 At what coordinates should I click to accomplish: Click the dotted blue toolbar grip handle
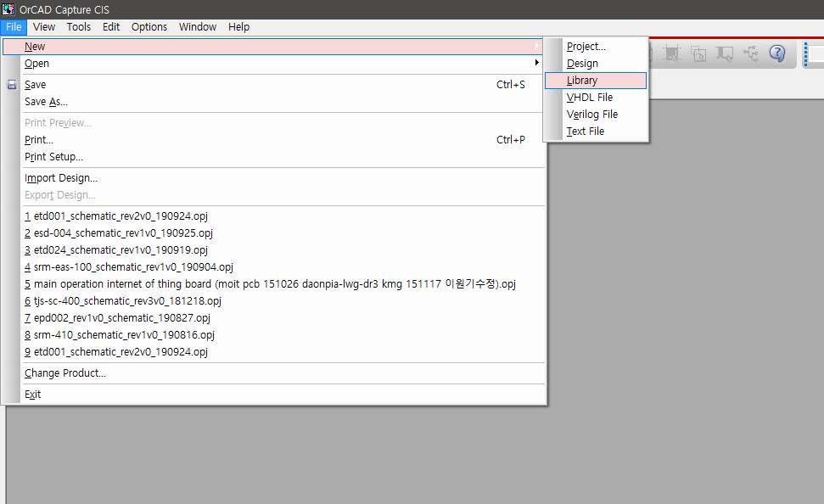[805, 54]
